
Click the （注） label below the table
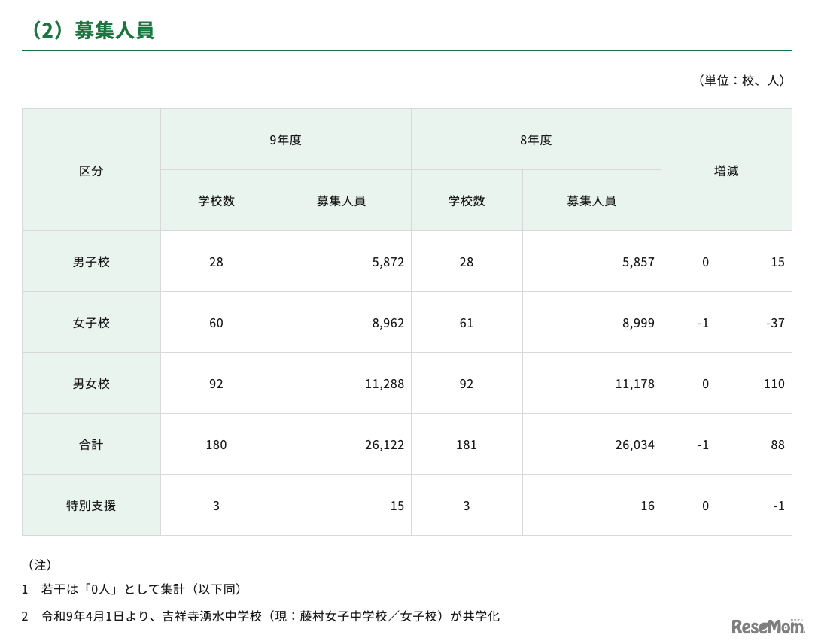point(39,564)
